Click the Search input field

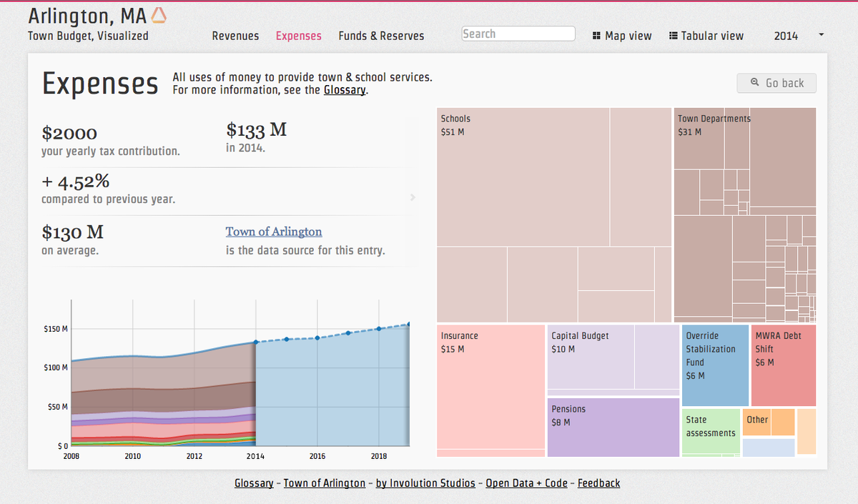tap(518, 33)
